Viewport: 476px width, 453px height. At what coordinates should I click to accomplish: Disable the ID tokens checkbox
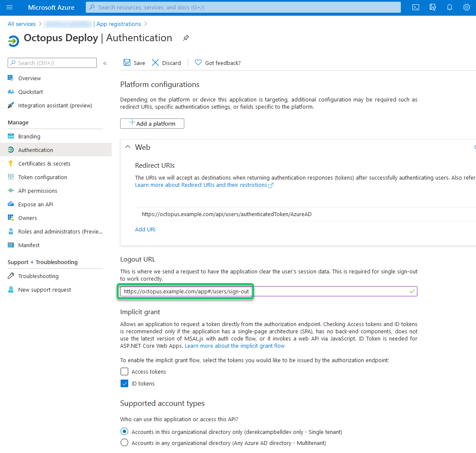124,383
